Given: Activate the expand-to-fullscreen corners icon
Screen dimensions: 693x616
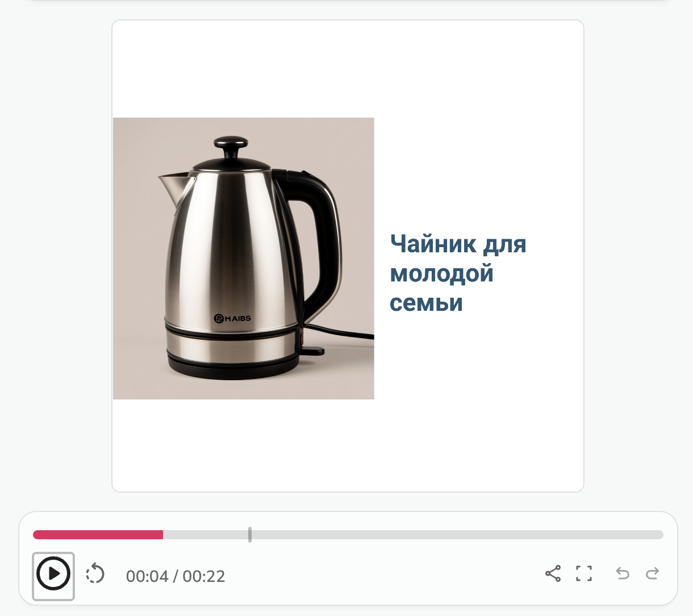Looking at the screenshot, I should click(584, 574).
